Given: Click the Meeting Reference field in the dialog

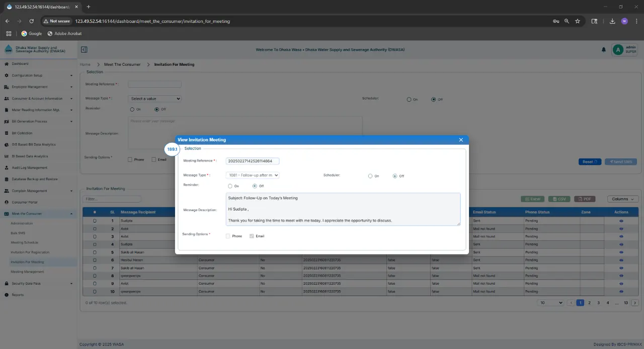Looking at the screenshot, I should (x=253, y=161).
